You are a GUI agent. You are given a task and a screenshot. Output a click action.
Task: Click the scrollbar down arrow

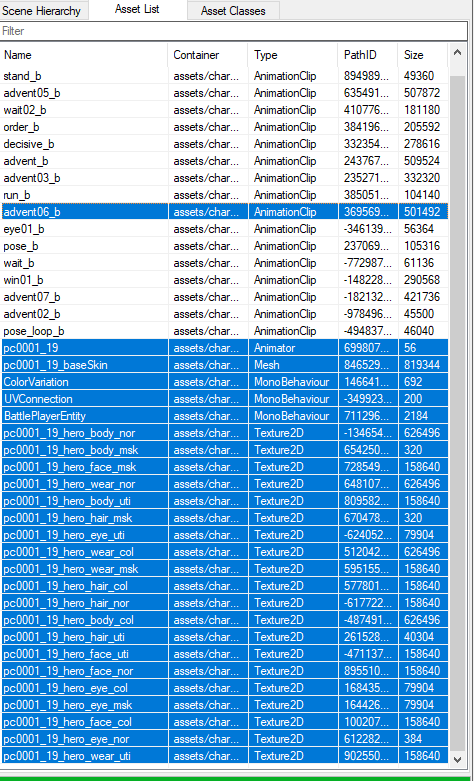tap(458, 759)
